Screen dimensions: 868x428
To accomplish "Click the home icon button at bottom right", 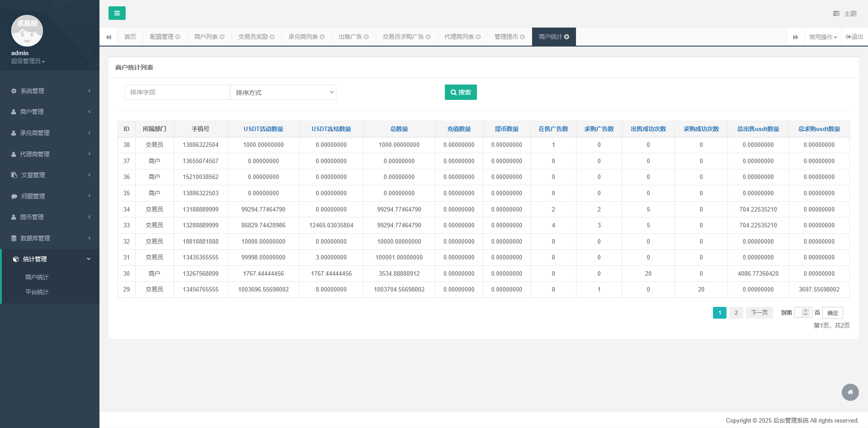I will click(x=850, y=392).
